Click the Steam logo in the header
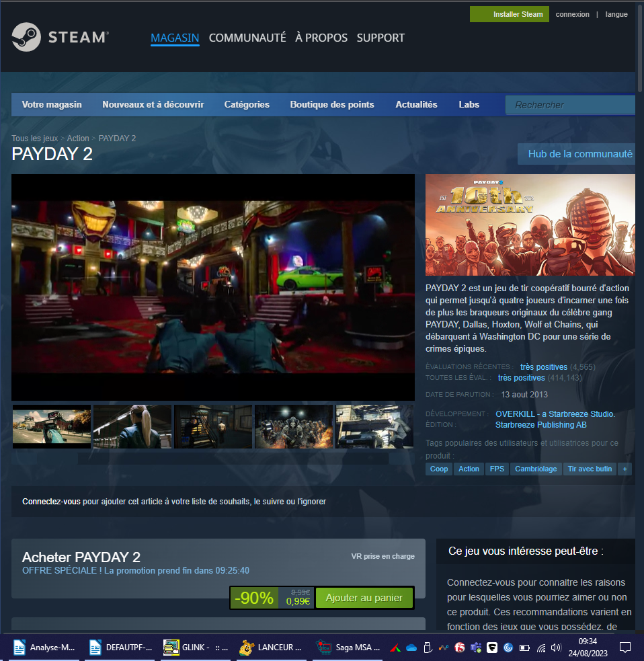The image size is (644, 661). (60, 37)
